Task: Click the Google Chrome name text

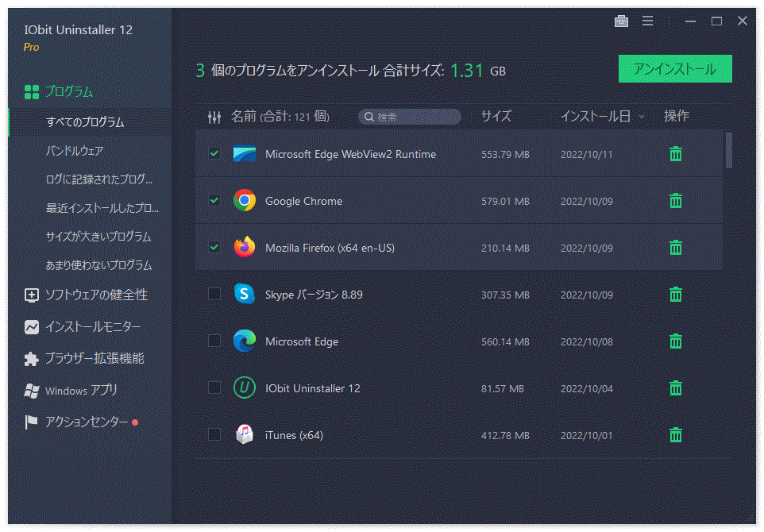Action: click(x=303, y=201)
